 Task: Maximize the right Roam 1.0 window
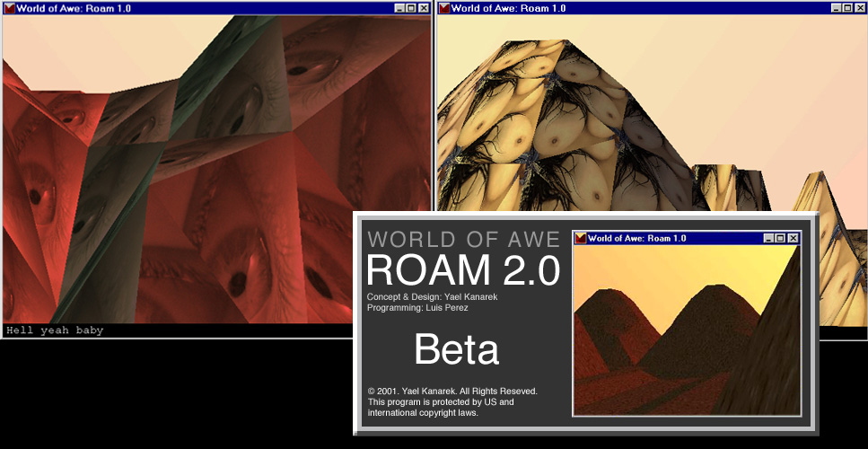click(x=847, y=8)
